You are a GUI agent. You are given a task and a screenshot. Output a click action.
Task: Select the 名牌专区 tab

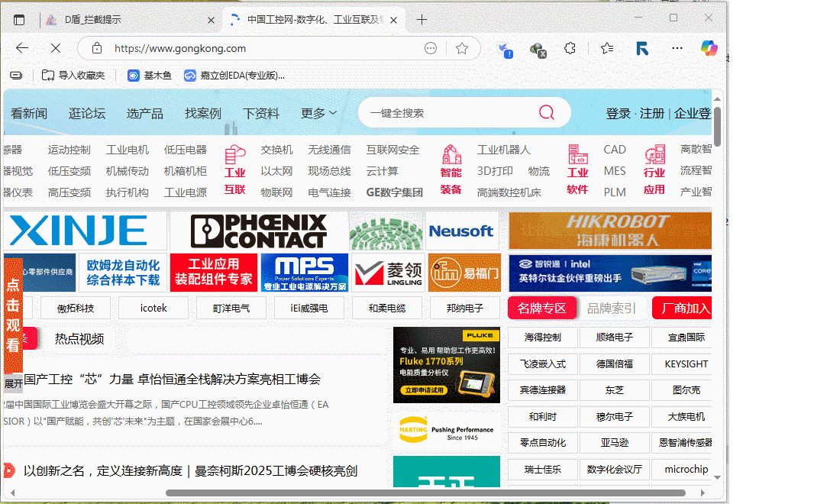coord(541,309)
